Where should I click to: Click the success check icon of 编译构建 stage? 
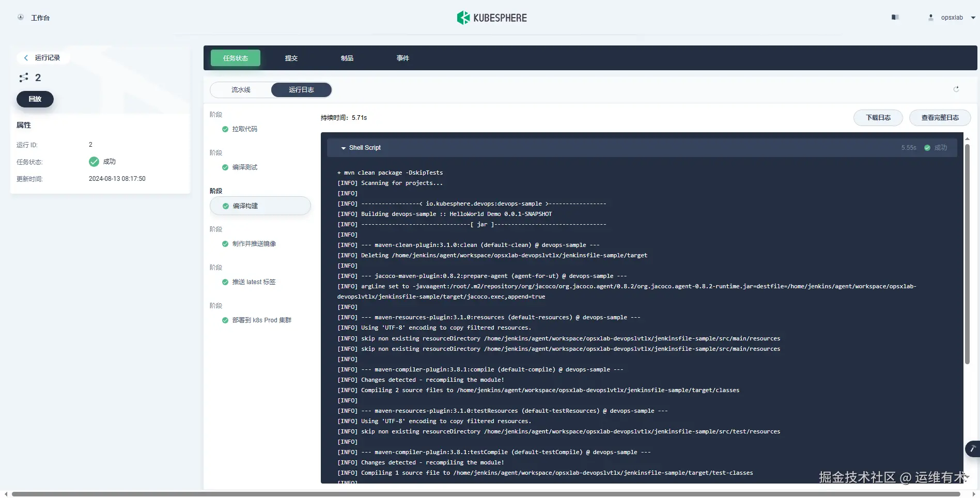[225, 206]
